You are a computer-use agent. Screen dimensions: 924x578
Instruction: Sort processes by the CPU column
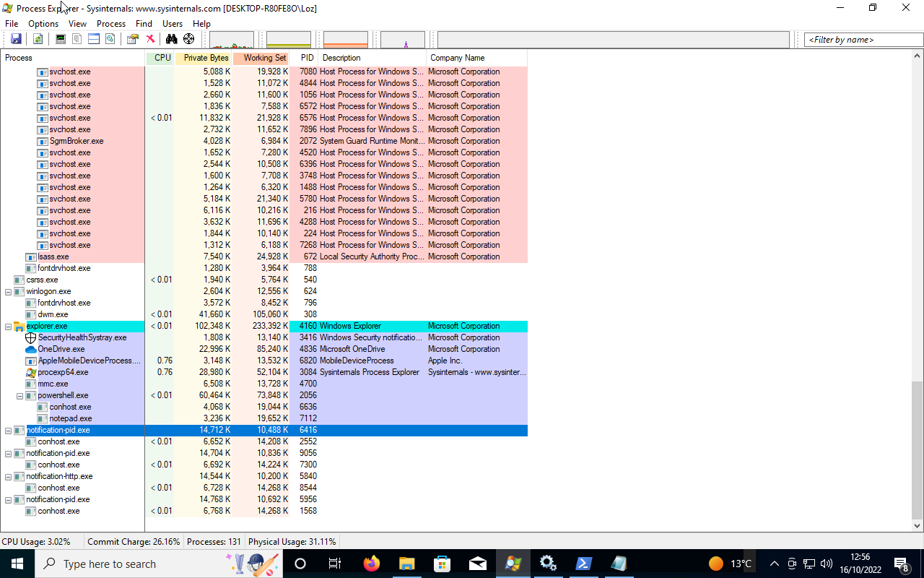[x=160, y=58]
